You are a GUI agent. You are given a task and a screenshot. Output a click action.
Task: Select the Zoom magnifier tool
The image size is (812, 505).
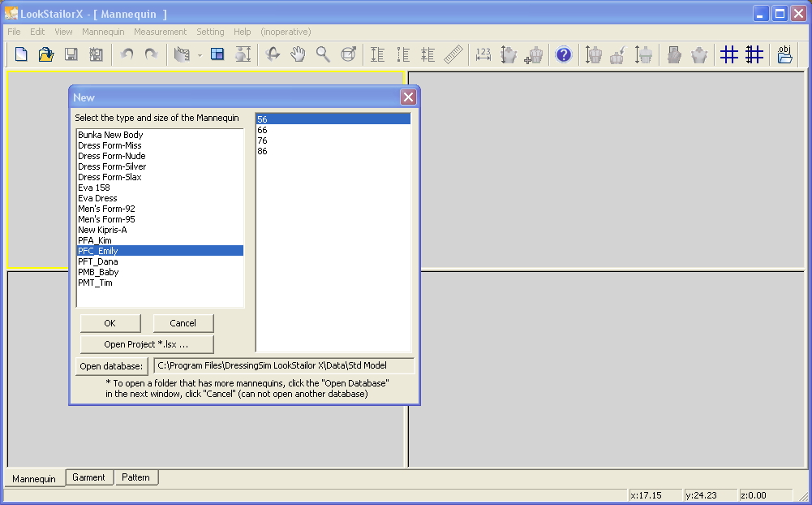click(x=323, y=54)
